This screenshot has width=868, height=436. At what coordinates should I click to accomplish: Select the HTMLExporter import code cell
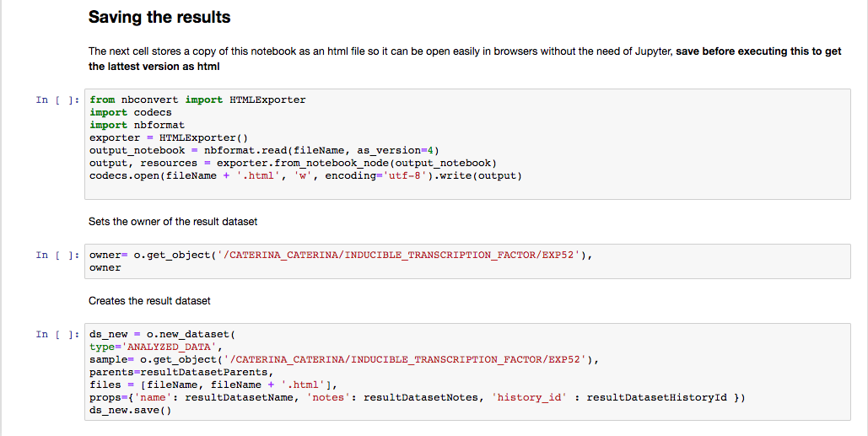click(467, 144)
